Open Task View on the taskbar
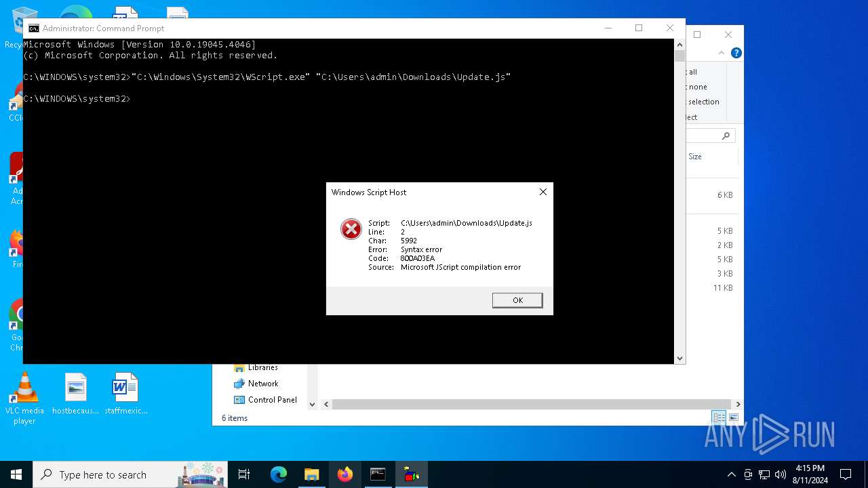 click(244, 474)
